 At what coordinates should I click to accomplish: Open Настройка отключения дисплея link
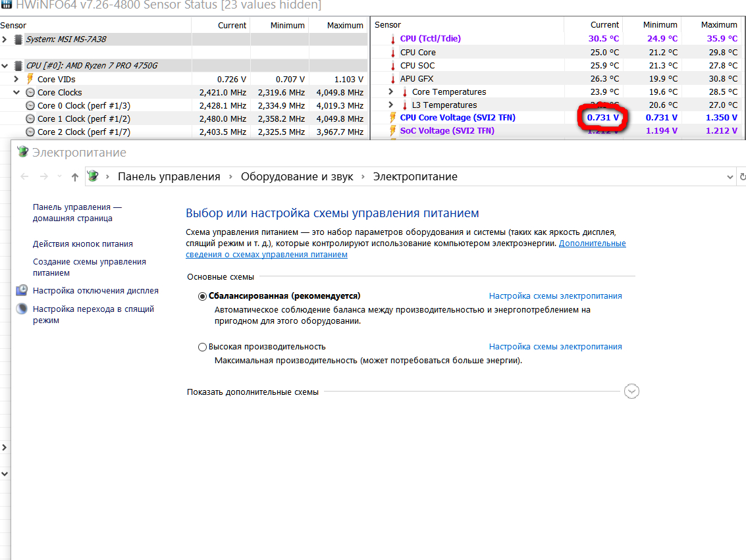coord(95,290)
